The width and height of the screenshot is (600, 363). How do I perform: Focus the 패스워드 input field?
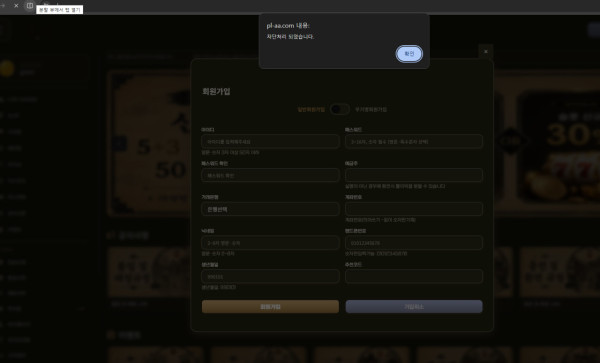pyautogui.click(x=414, y=142)
